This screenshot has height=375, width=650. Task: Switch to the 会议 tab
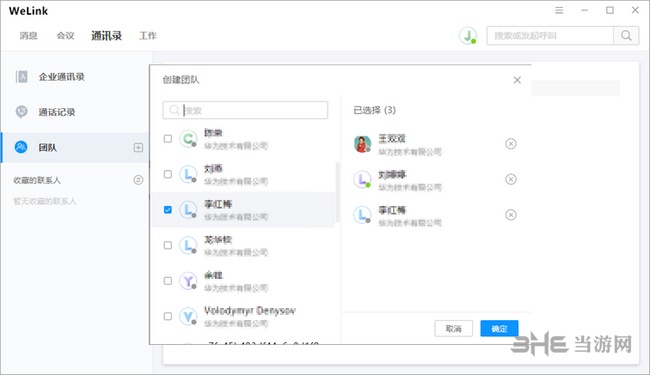point(65,36)
